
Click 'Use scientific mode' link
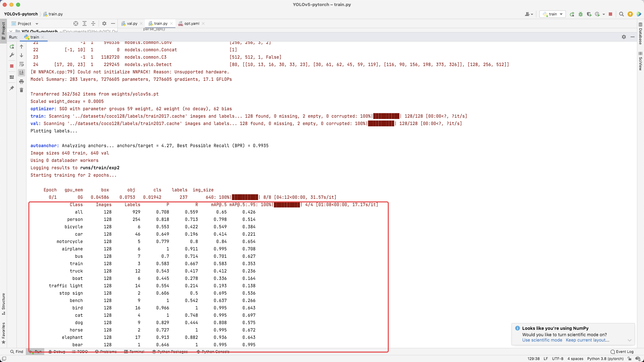(x=542, y=340)
